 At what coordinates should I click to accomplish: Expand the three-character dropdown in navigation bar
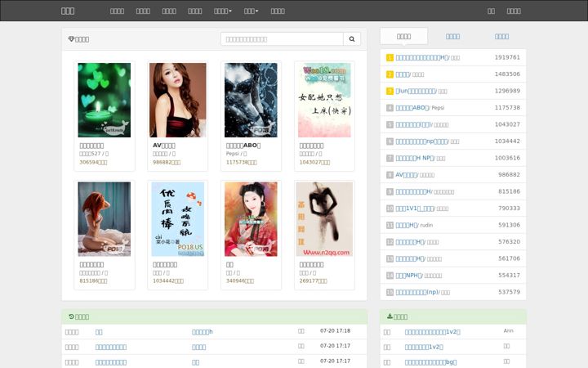coord(251,11)
